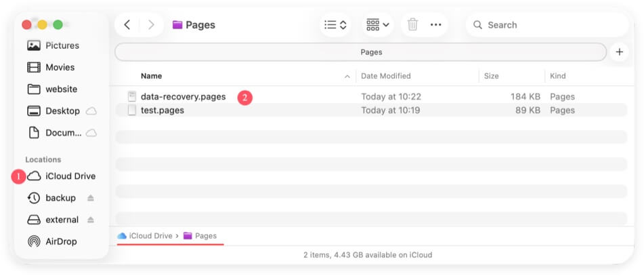Click the 89 KB size cell

point(528,111)
